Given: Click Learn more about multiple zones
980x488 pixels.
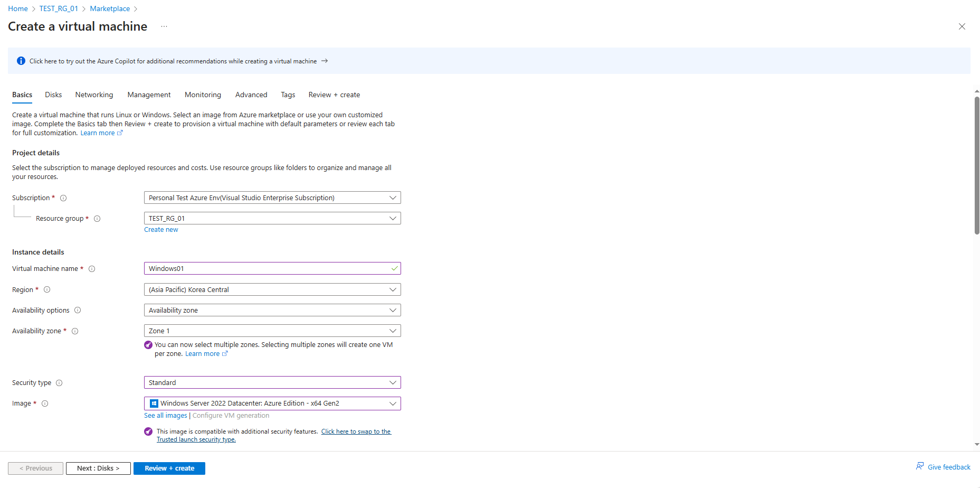Looking at the screenshot, I should point(202,354).
